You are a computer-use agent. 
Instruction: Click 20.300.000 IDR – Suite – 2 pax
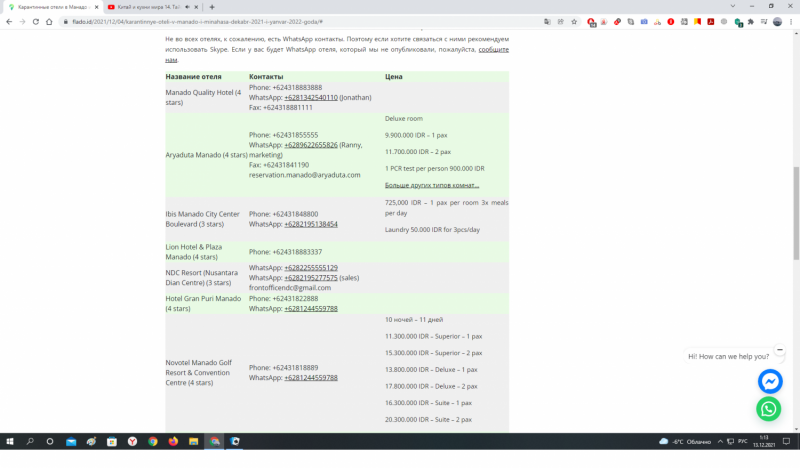428,420
